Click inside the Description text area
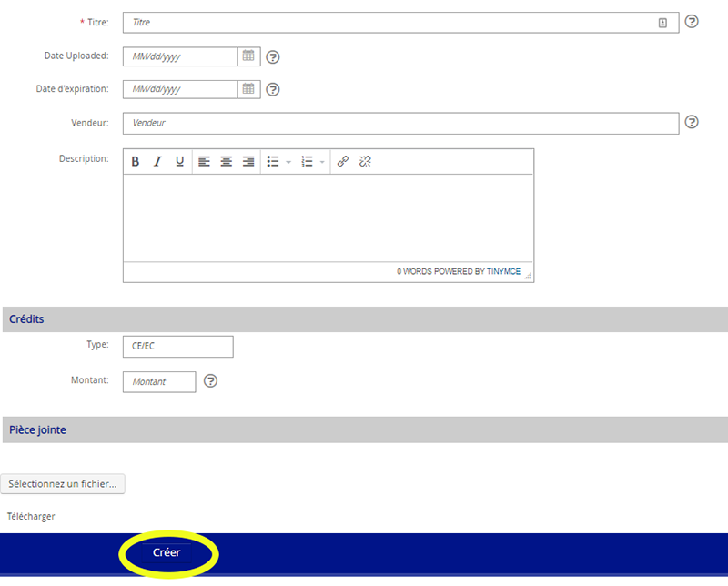Image resolution: width=728 pixels, height=586 pixels. tap(329, 217)
